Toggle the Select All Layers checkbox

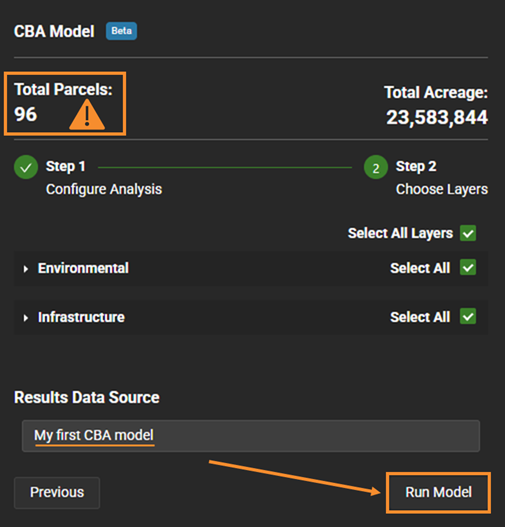coord(468,233)
